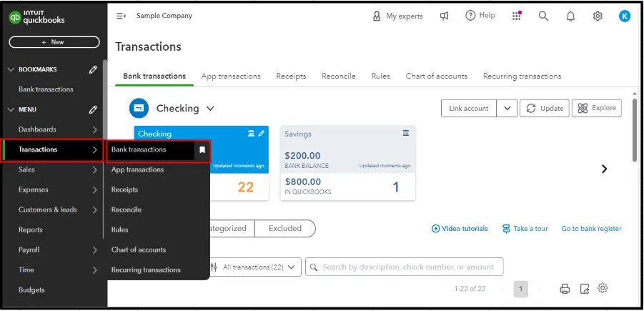Toggle bookmark for Bank transactions
This screenshot has height=311, width=644.
202,150
